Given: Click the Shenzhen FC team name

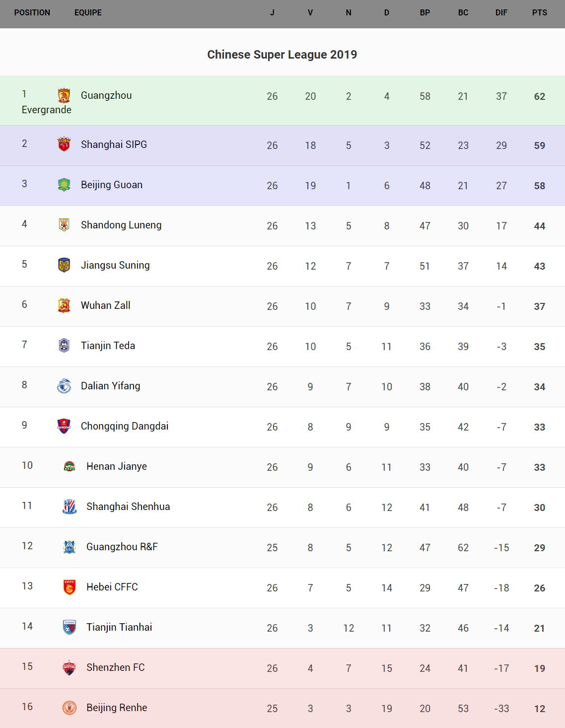Looking at the screenshot, I should tap(116, 667).
